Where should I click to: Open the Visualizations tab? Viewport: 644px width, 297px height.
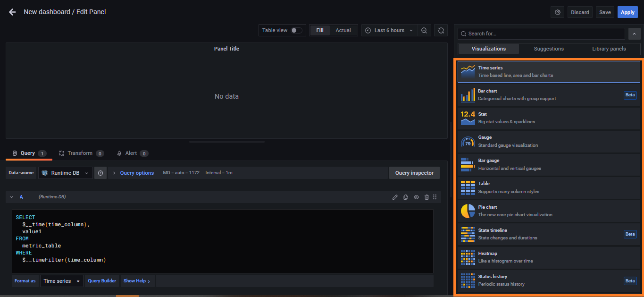[489, 49]
